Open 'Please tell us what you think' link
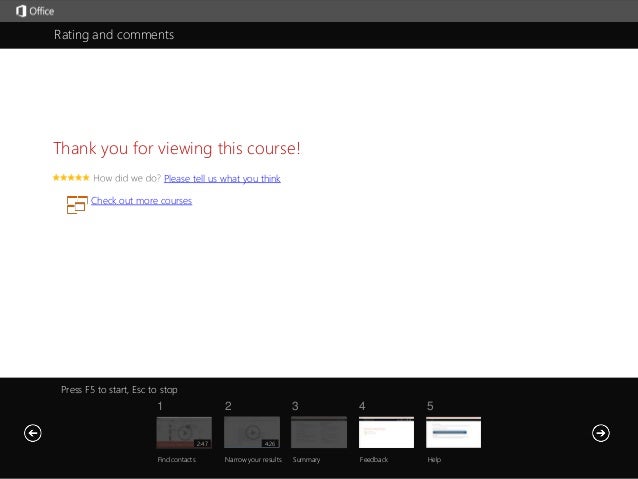This screenshot has width=638, height=479. [222, 179]
